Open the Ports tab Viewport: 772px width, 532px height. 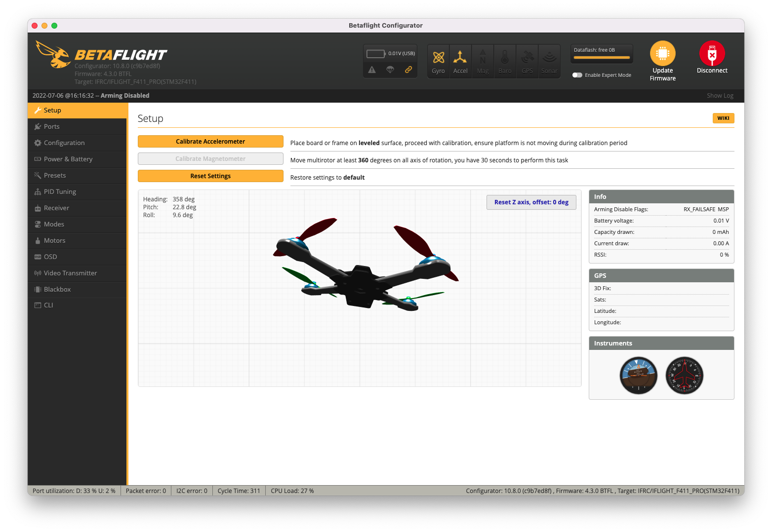pyautogui.click(x=77, y=126)
